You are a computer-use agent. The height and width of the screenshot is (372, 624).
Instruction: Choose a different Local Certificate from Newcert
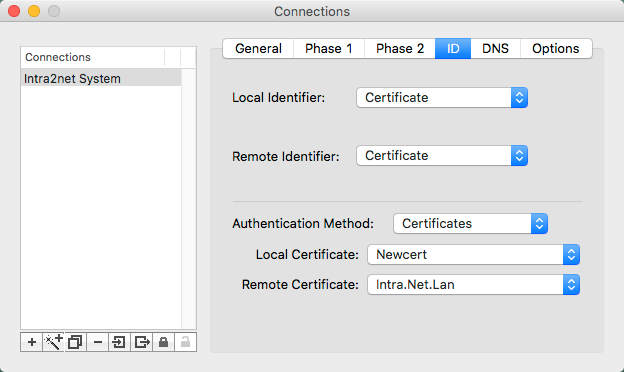[x=473, y=255]
